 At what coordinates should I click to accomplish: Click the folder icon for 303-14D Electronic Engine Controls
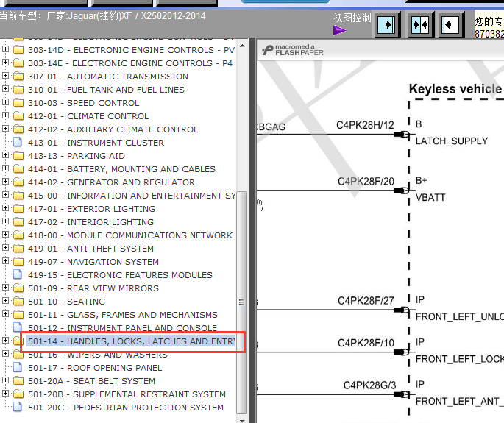(18, 50)
